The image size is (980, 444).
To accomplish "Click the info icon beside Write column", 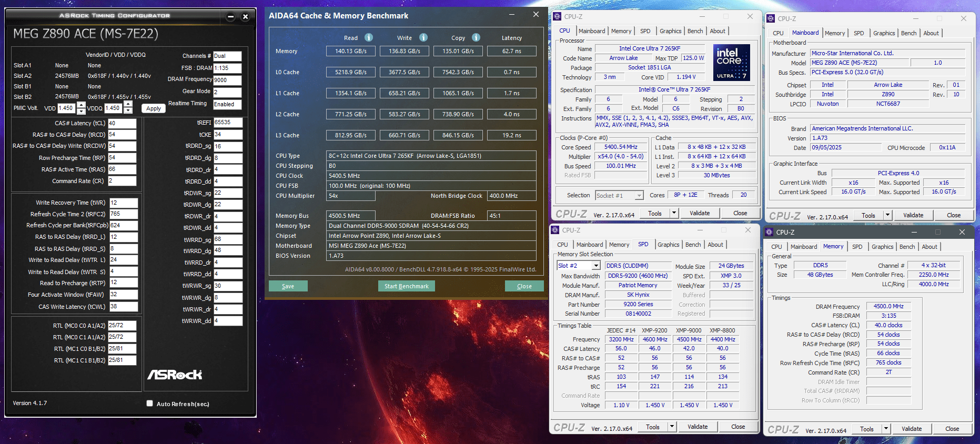I will (x=423, y=37).
